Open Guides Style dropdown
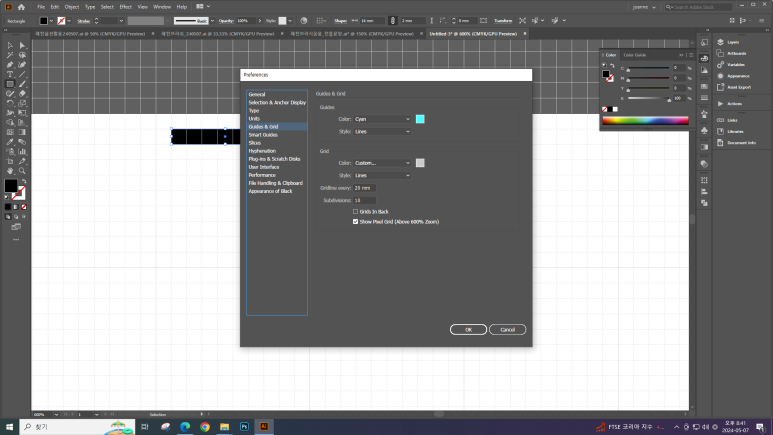This screenshot has height=435, width=773. [x=382, y=132]
